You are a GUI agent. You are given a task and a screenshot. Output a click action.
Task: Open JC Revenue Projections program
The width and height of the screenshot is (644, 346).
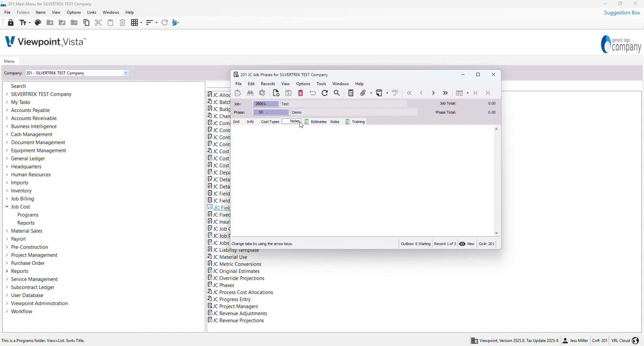238,321
